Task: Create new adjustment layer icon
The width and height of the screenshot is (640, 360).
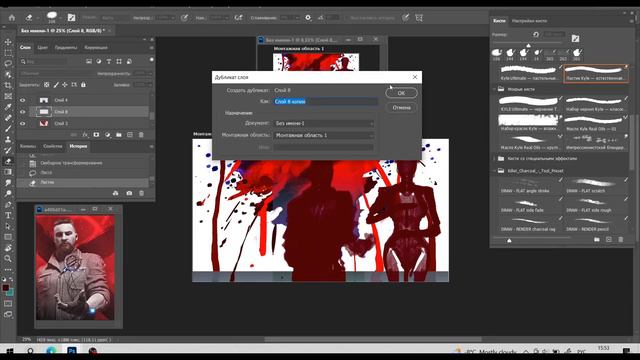Action: coord(108,135)
